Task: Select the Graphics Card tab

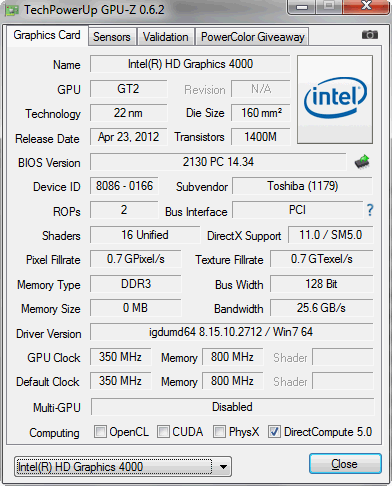Action: tap(47, 35)
